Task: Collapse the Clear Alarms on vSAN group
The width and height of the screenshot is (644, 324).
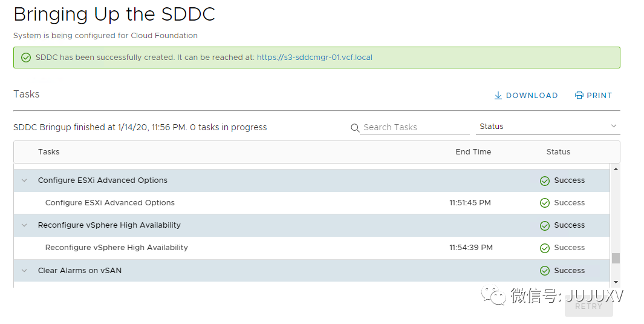Action: pos(24,271)
